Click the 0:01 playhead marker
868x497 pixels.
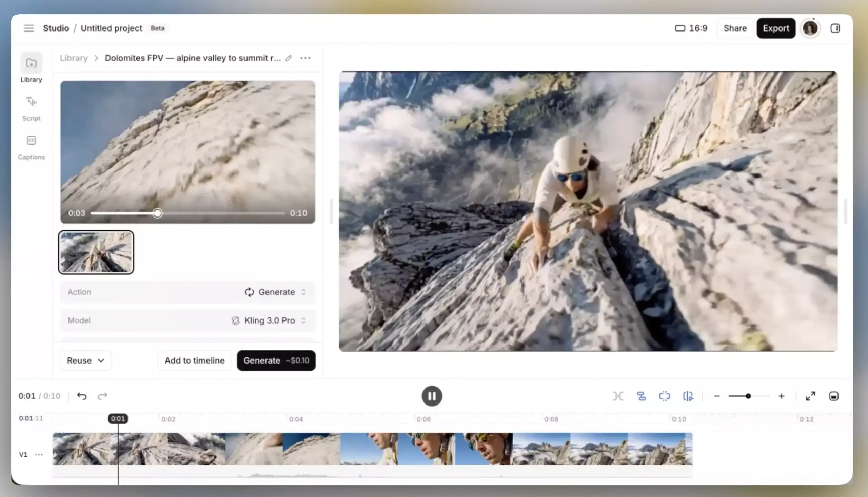pos(118,419)
